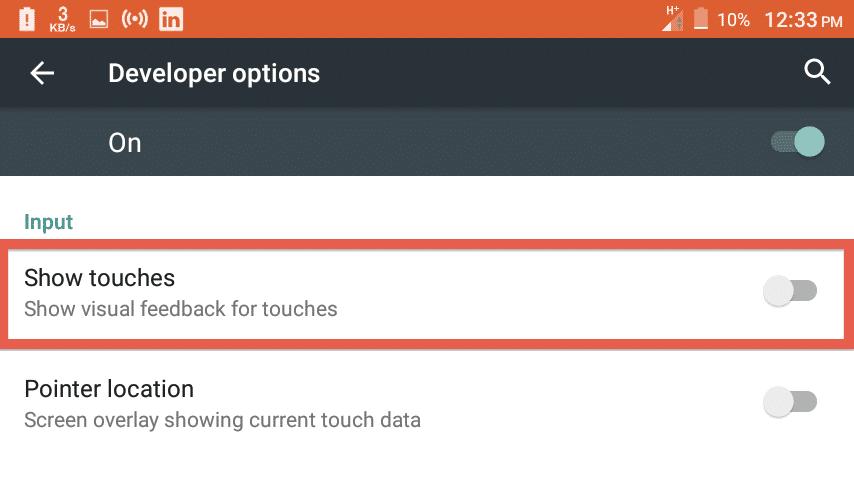Screen dimensions: 854x480
Task: Tap the Input section header
Action: point(48,222)
